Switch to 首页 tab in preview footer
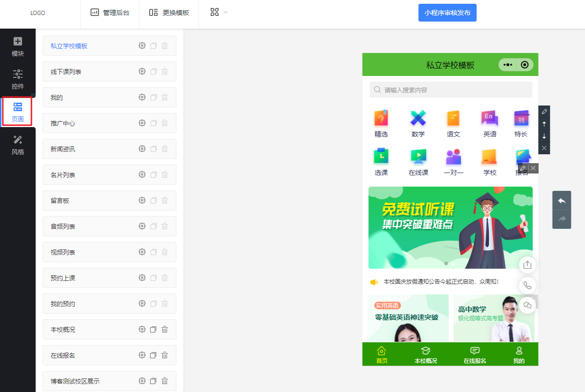Screen dimensions: 585x392 pos(382,354)
